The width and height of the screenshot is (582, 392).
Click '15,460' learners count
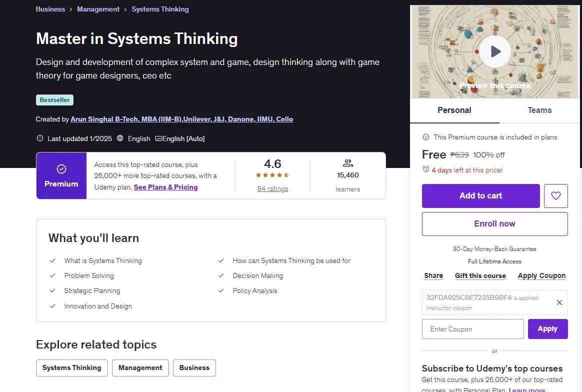click(348, 175)
